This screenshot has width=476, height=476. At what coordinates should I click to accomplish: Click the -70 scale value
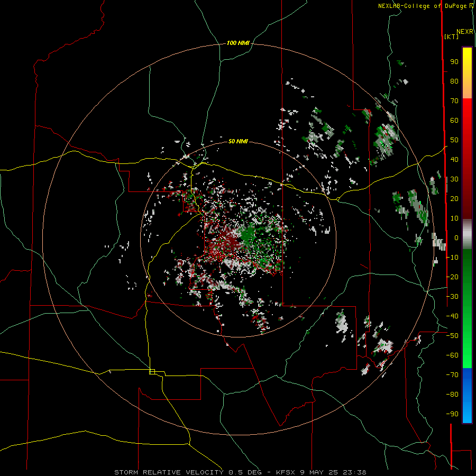tap(452, 375)
